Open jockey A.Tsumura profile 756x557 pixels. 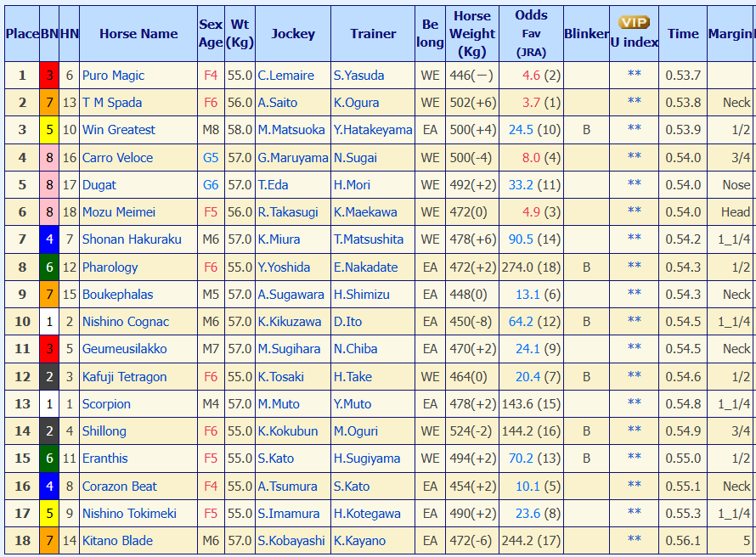pyautogui.click(x=287, y=487)
